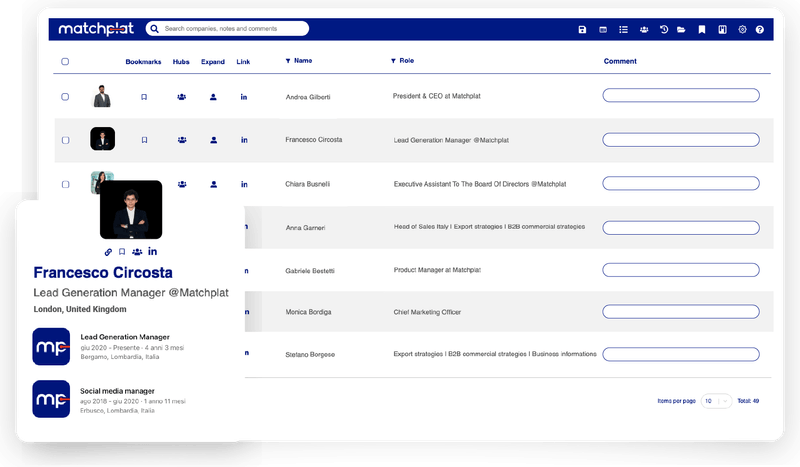Open the history clock icon
The width and height of the screenshot is (800, 467).
664,30
